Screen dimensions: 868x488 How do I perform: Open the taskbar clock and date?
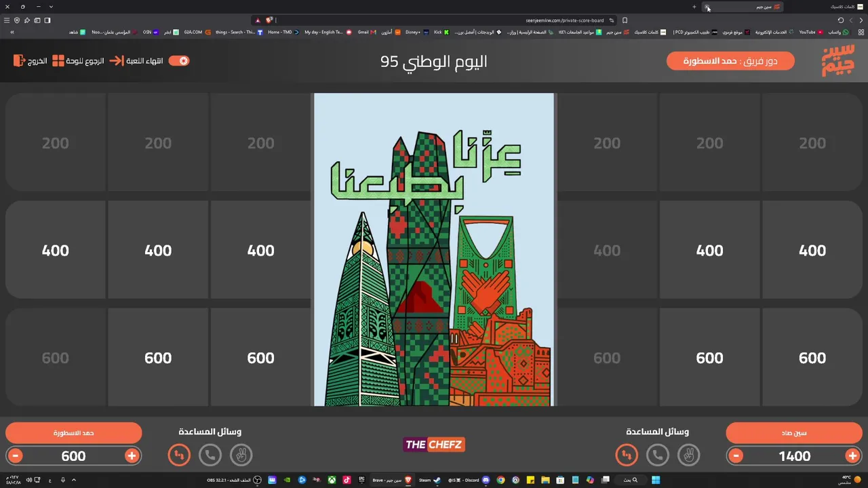pos(14,480)
